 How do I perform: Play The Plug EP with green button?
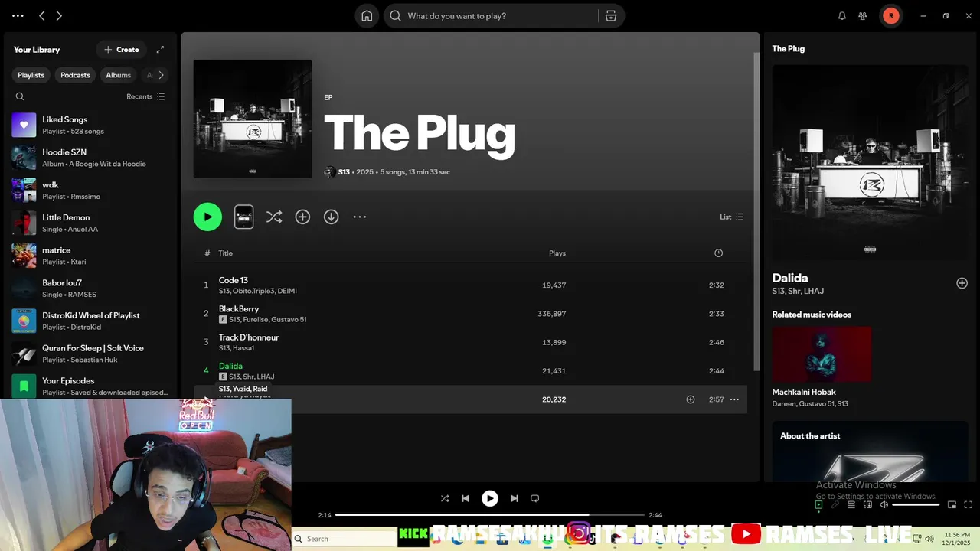[207, 217]
